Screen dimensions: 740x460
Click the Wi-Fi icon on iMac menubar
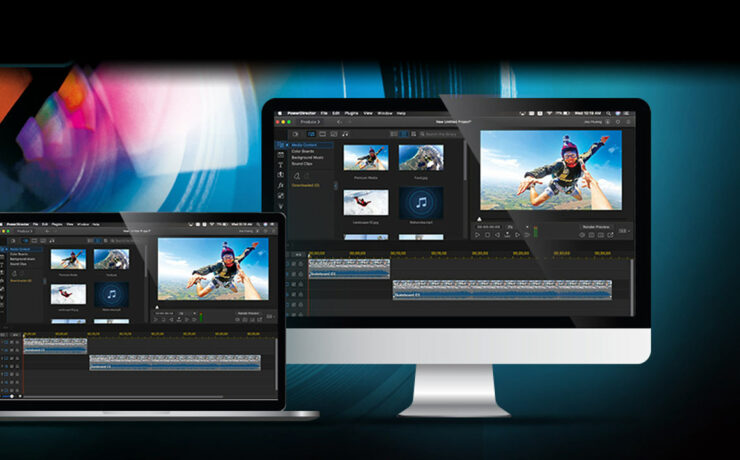click(549, 113)
